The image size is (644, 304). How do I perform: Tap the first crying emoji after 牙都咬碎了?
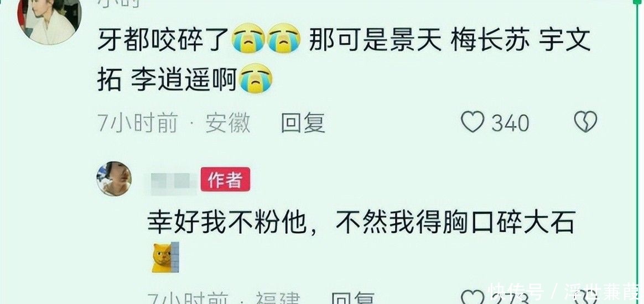[x=248, y=38]
